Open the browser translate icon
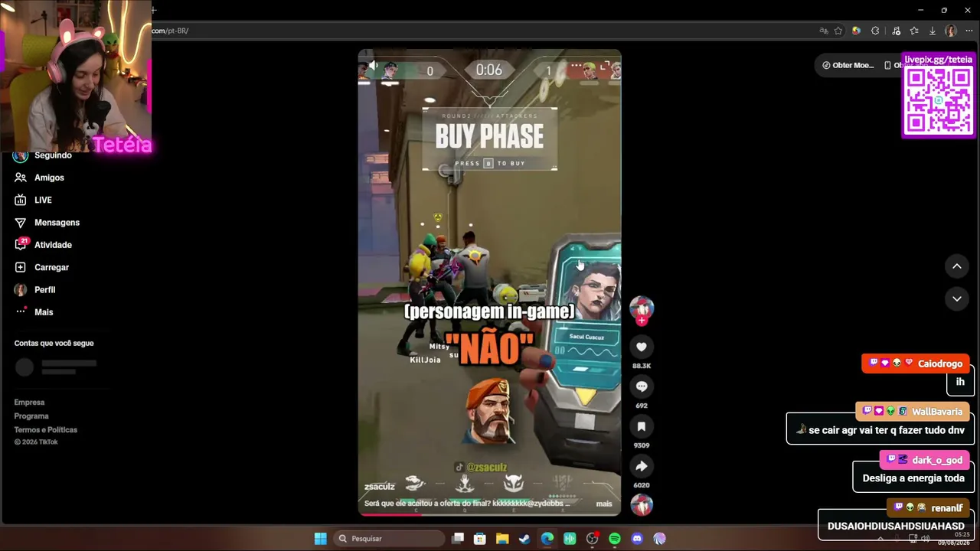The image size is (980, 551). (x=824, y=31)
